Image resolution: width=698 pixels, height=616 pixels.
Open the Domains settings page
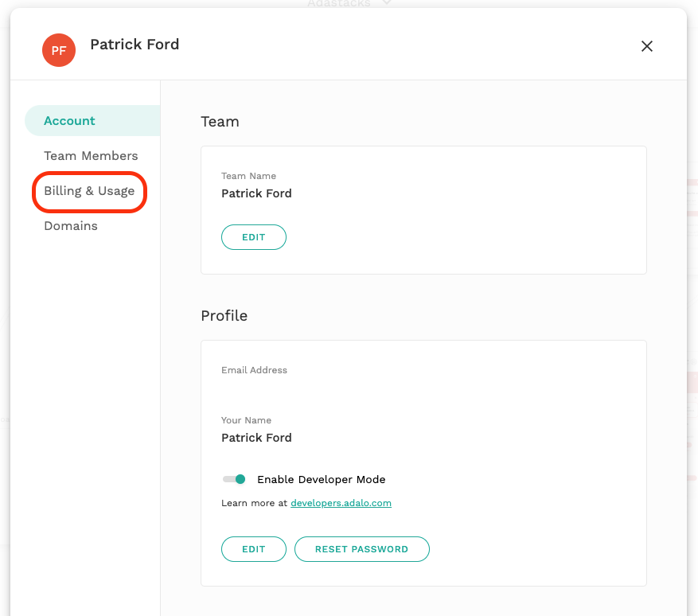coord(71,225)
